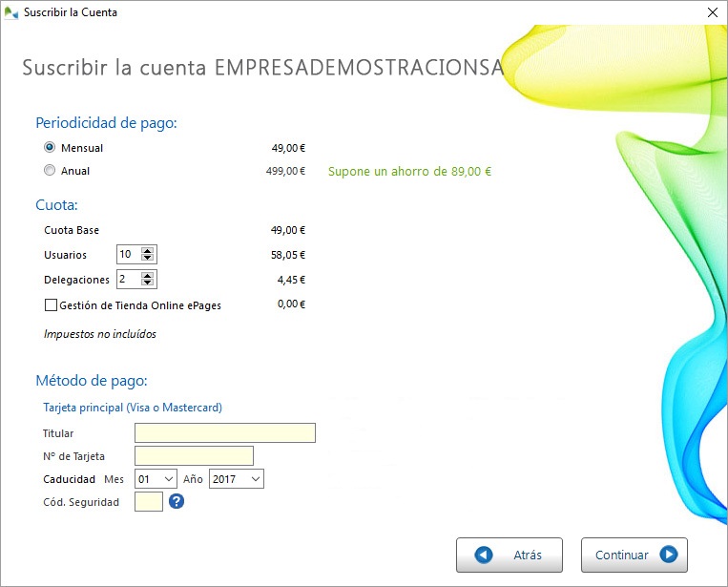Screen dimensions: 728x587
Task: Decrease Delegaciones count with down arrow
Action: pyautogui.click(x=148, y=283)
